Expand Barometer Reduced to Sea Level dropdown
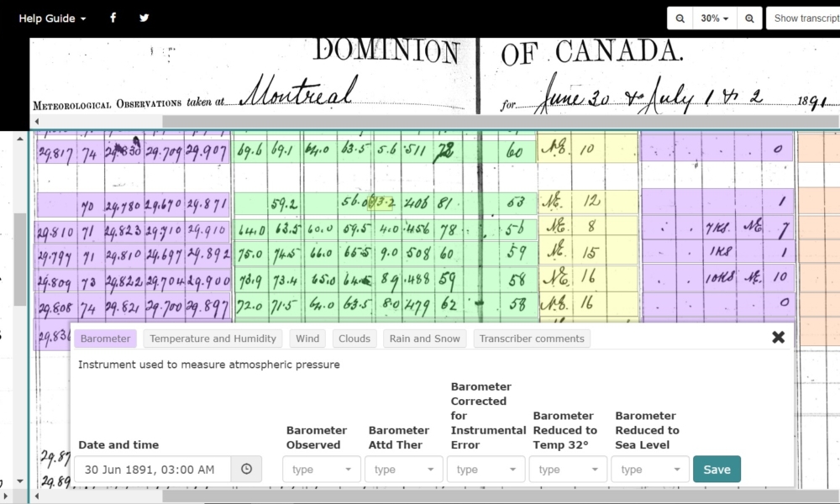Viewport: 840px width, 504px height. [650, 470]
